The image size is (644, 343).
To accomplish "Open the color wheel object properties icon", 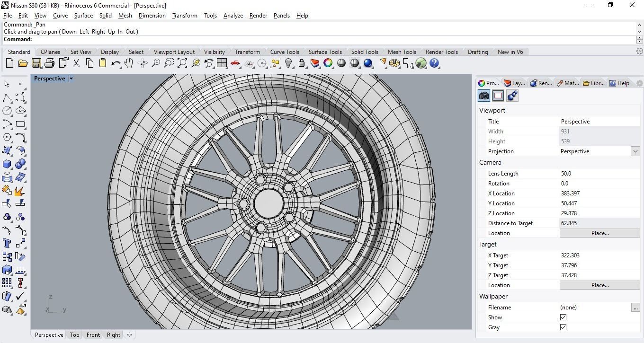I will 328,63.
